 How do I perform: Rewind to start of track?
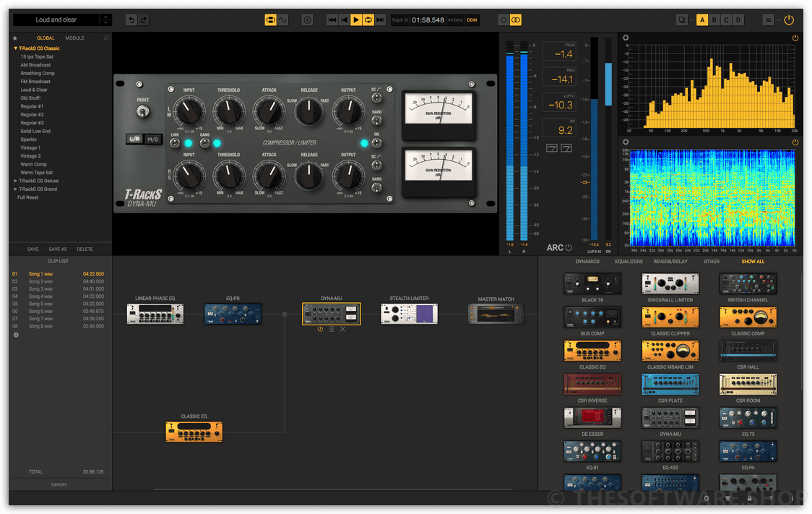(344, 20)
